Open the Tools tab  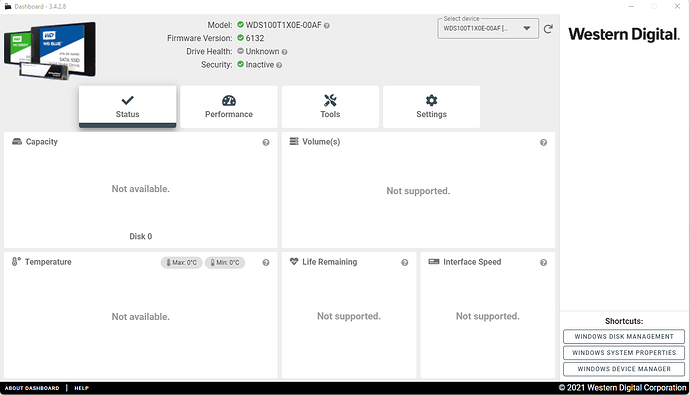[330, 107]
